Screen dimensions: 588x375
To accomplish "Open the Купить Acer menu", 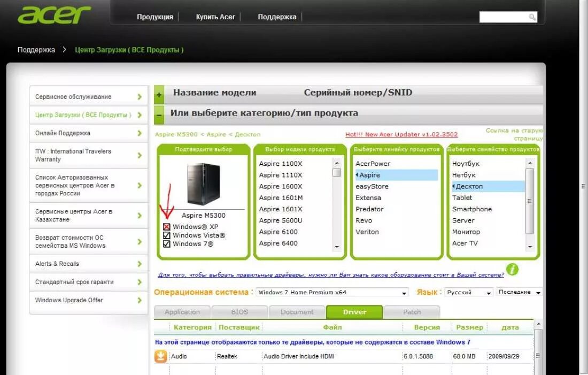I will point(215,17).
